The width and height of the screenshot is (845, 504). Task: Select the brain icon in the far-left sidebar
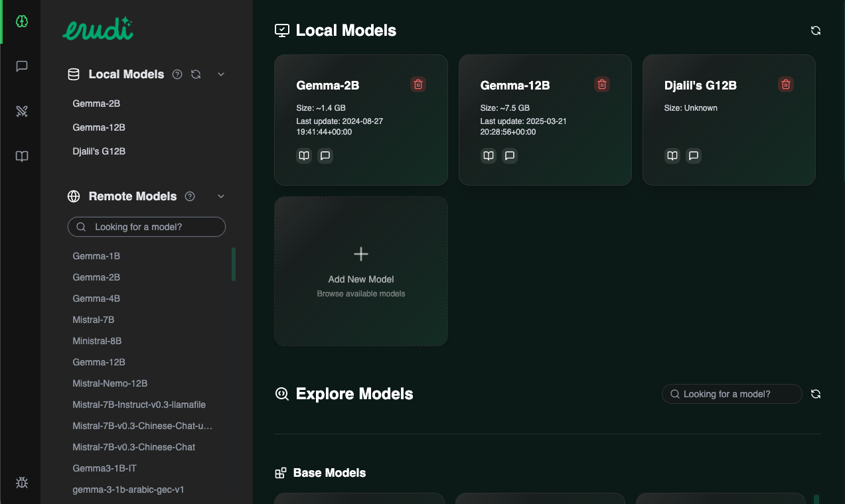coord(22,21)
